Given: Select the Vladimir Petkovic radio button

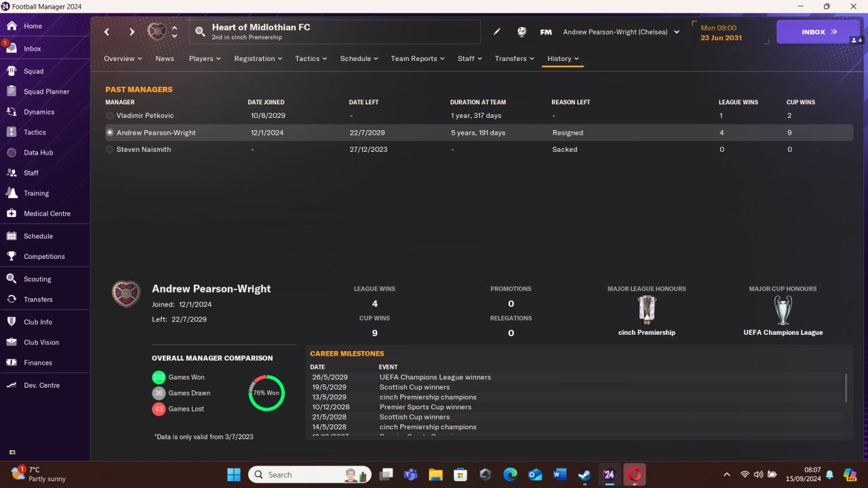Looking at the screenshot, I should 110,116.
